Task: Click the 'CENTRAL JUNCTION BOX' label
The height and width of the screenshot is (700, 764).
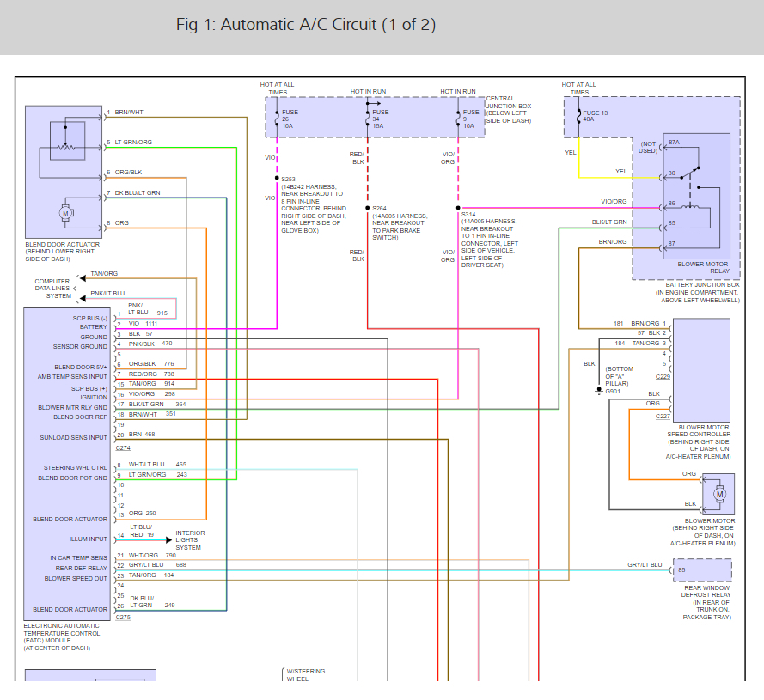Action: point(508,102)
